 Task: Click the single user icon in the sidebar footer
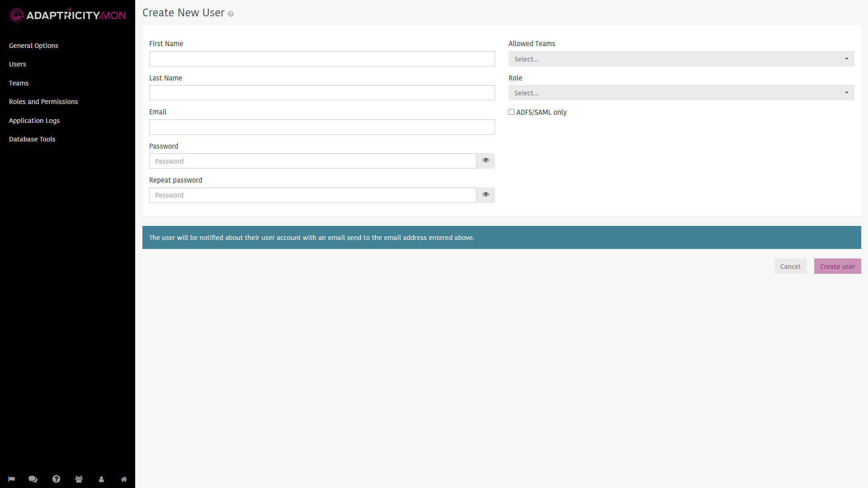tap(101, 479)
